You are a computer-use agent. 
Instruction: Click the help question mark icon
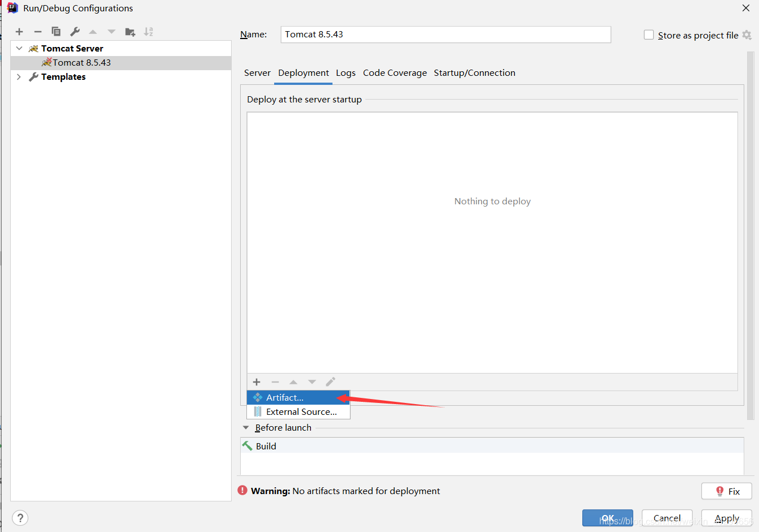[20, 518]
